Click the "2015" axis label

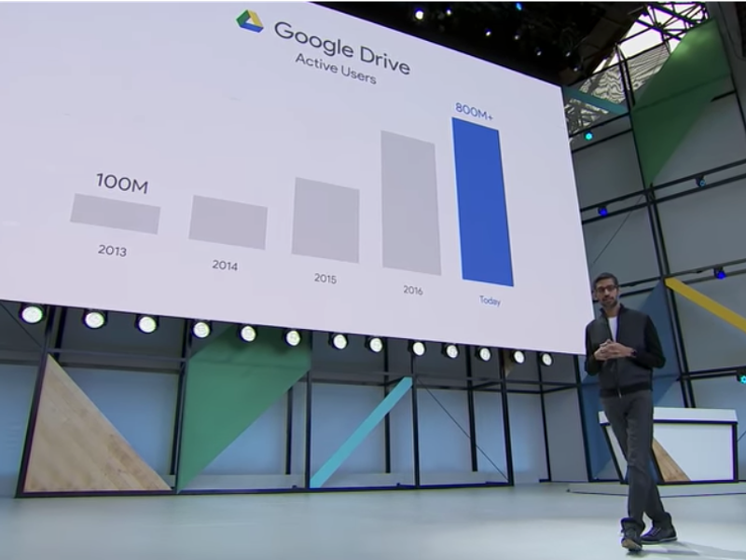[x=325, y=279]
